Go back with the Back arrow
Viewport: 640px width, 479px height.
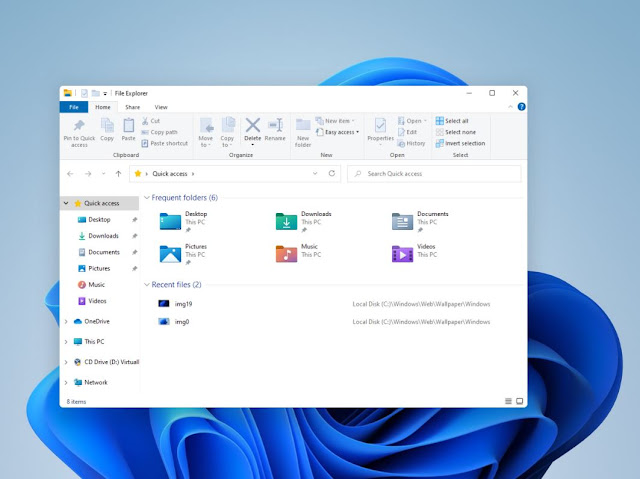pos(70,174)
